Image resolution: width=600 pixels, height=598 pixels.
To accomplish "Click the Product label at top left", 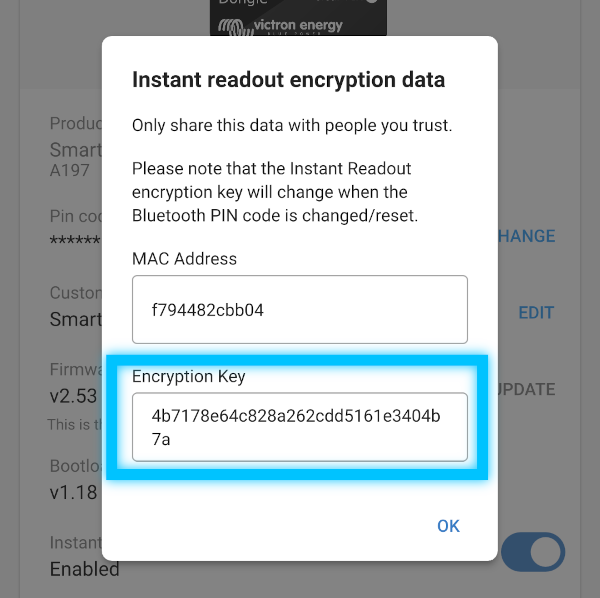I will click(x=76, y=125).
